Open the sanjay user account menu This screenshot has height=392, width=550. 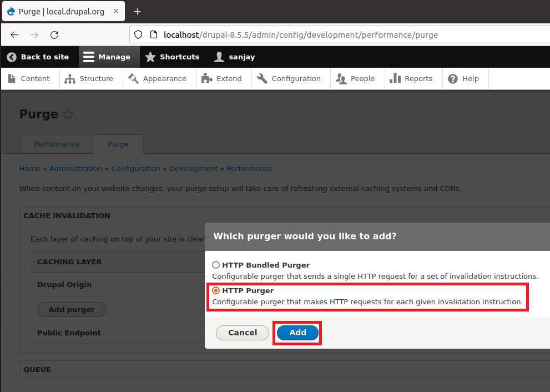point(235,57)
